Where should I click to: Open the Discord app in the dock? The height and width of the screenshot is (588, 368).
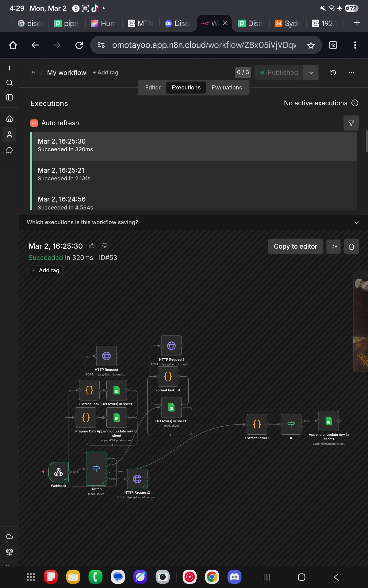coord(234,577)
